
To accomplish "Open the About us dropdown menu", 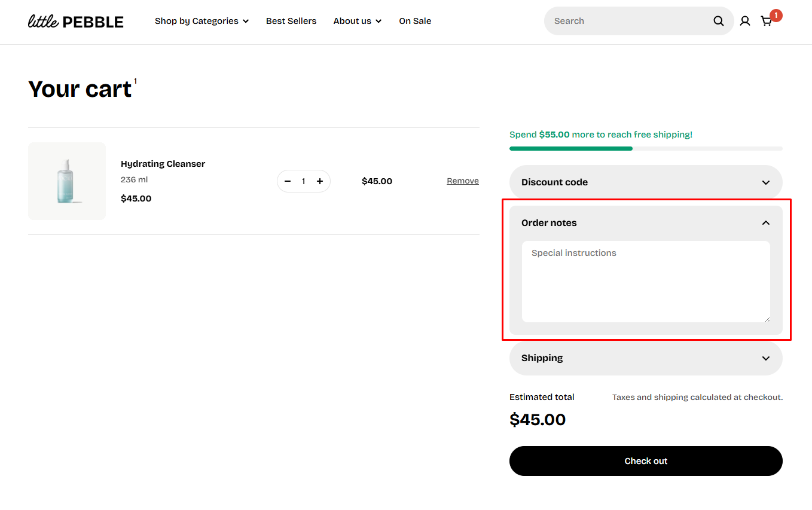I will [x=357, y=21].
